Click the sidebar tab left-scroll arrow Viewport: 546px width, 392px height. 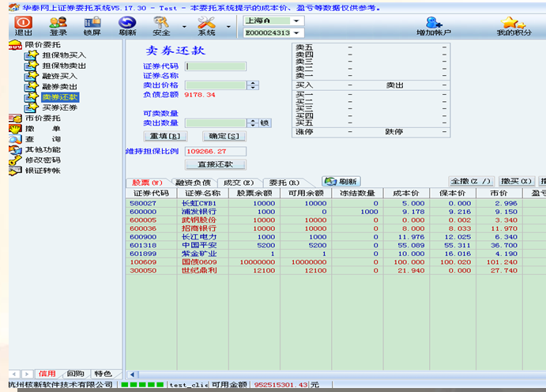pyautogui.click(x=14, y=375)
